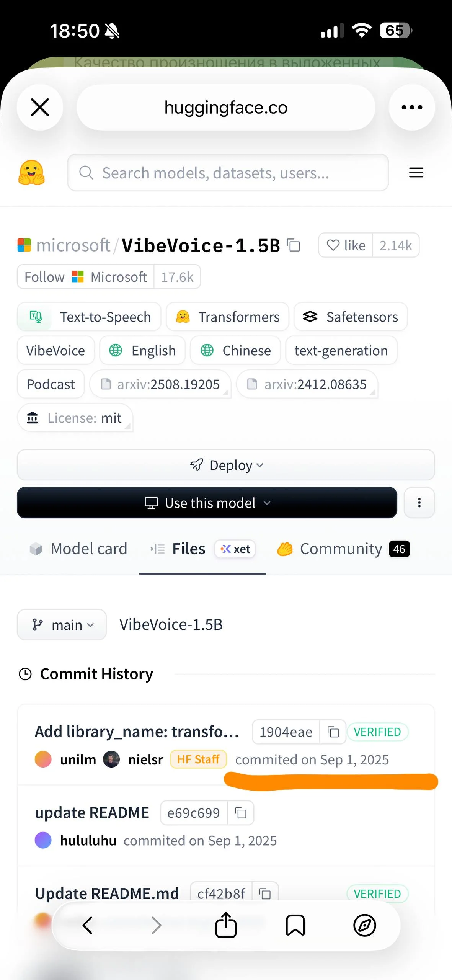Copy commit hash e69c699

[x=240, y=813]
